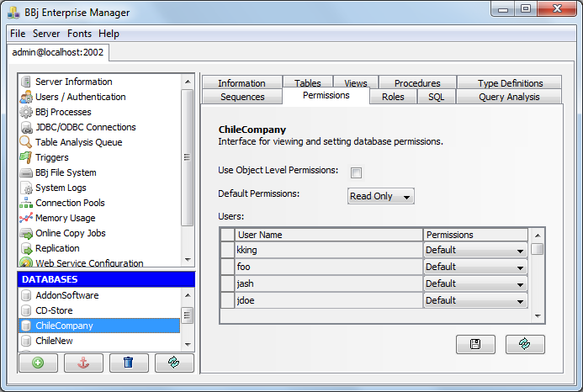This screenshot has width=583, height=392.
Task: Click scroll down arrow of users table
Action: [538, 316]
